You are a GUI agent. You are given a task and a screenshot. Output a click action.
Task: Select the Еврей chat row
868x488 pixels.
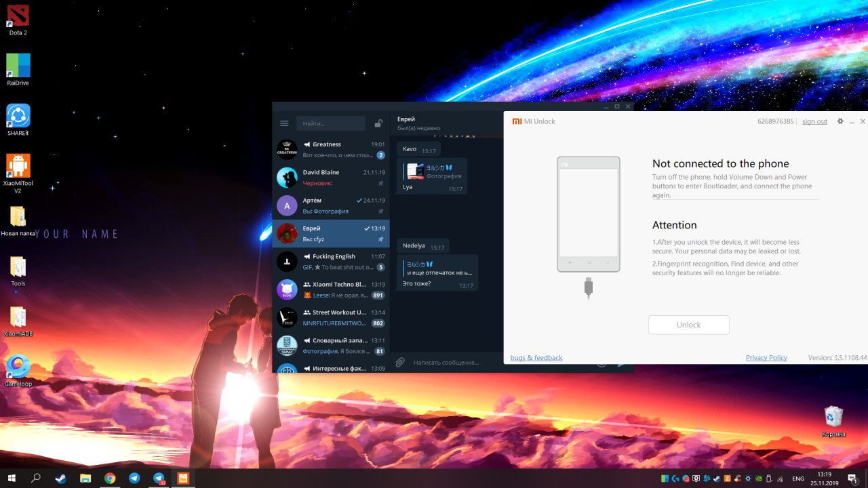pyautogui.click(x=331, y=233)
